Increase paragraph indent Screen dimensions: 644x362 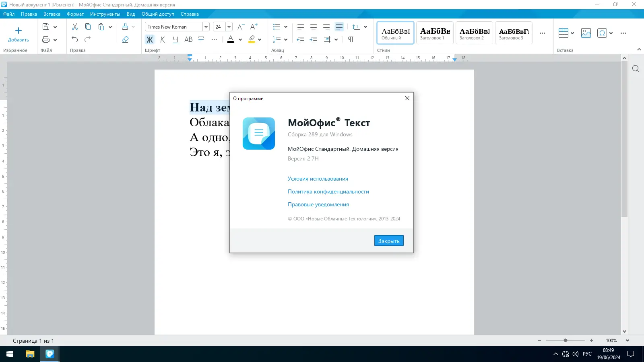click(314, 39)
